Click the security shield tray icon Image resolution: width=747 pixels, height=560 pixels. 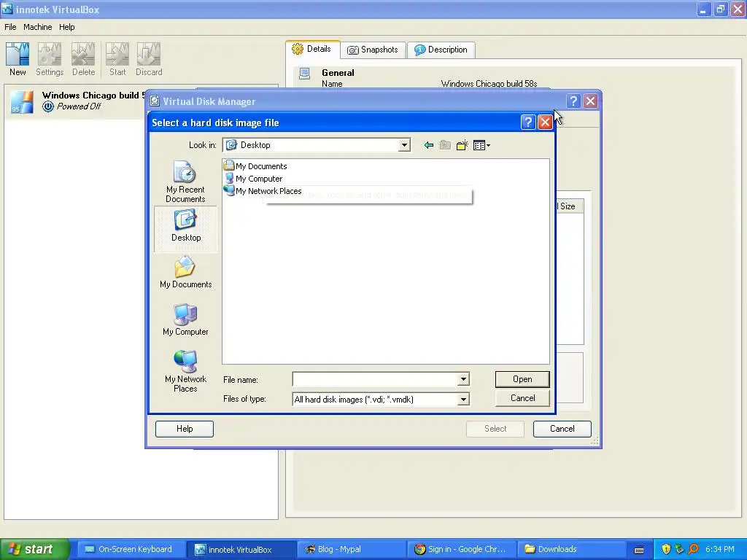pos(666,549)
